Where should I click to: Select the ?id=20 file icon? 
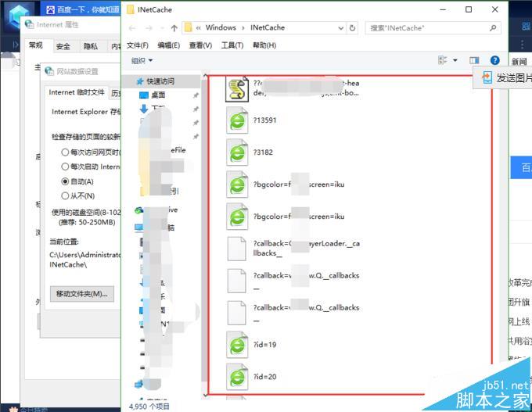click(237, 377)
